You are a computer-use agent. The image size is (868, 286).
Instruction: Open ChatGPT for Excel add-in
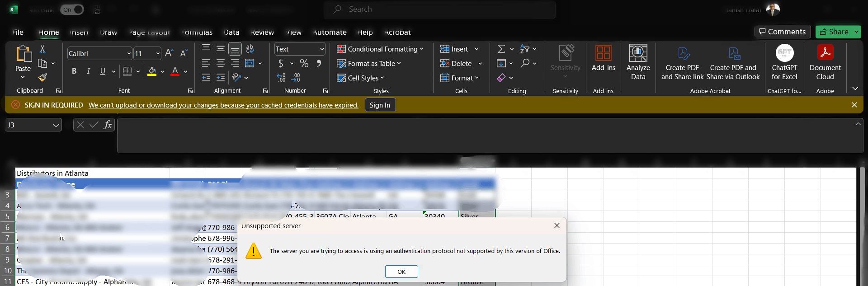point(784,62)
